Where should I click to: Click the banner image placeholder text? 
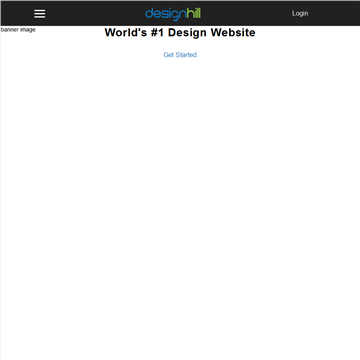pos(18,30)
